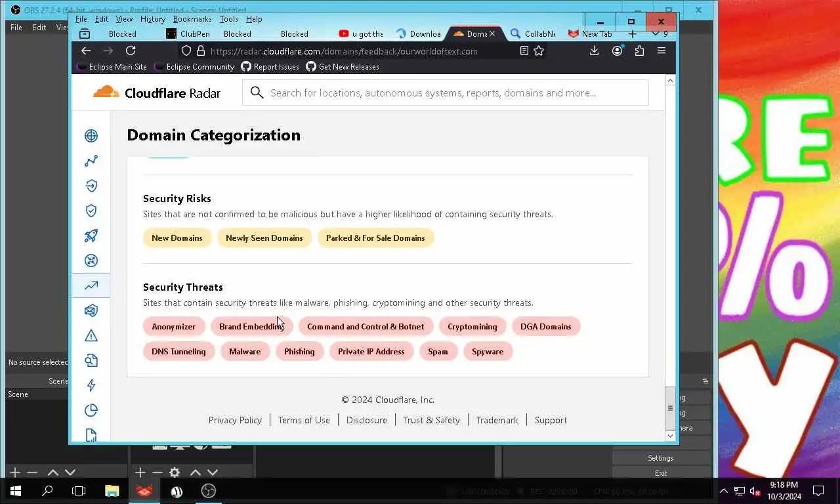Screen dimensions: 840x504
Task: Open the Privacy Policy footer link
Action: [x=235, y=420]
